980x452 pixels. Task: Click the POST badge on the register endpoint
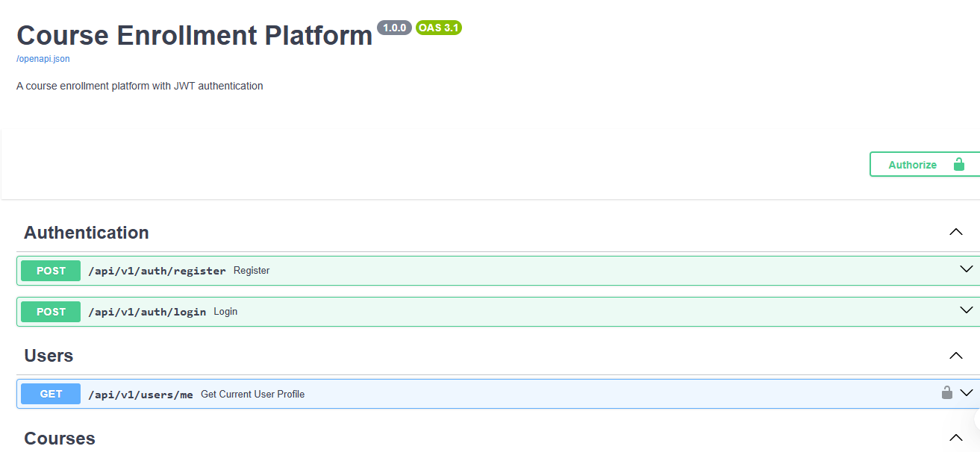(50, 271)
